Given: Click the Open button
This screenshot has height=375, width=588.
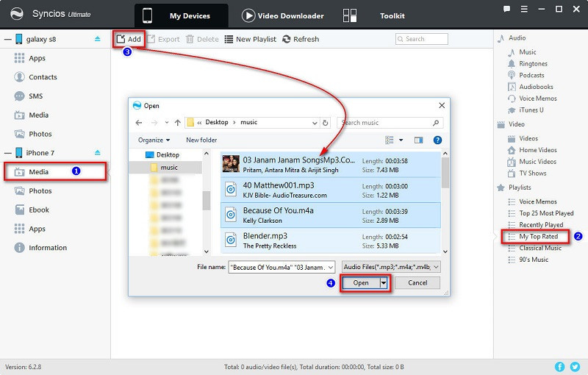Looking at the screenshot, I should (x=361, y=283).
